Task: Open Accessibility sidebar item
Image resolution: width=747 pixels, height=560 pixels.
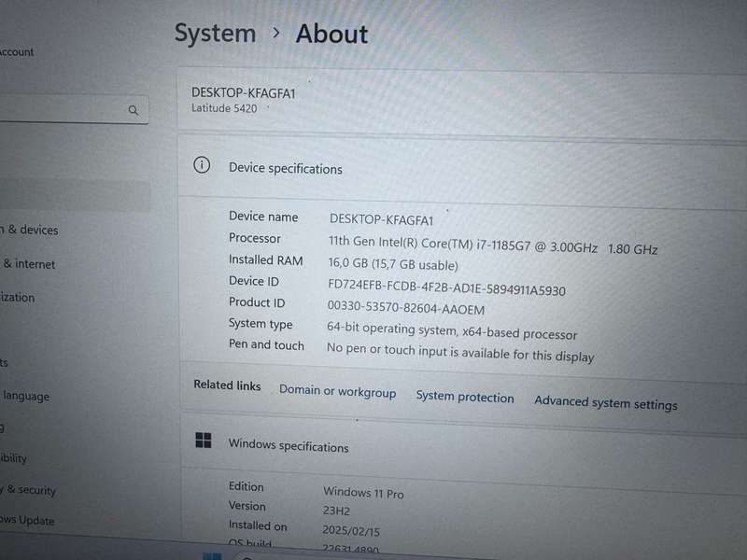Action: point(13,457)
